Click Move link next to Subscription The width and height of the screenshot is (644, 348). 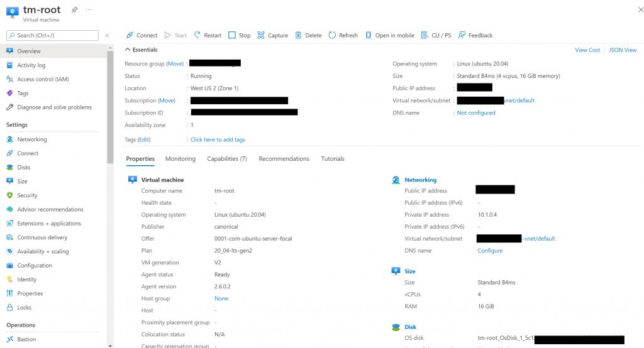[x=166, y=101]
